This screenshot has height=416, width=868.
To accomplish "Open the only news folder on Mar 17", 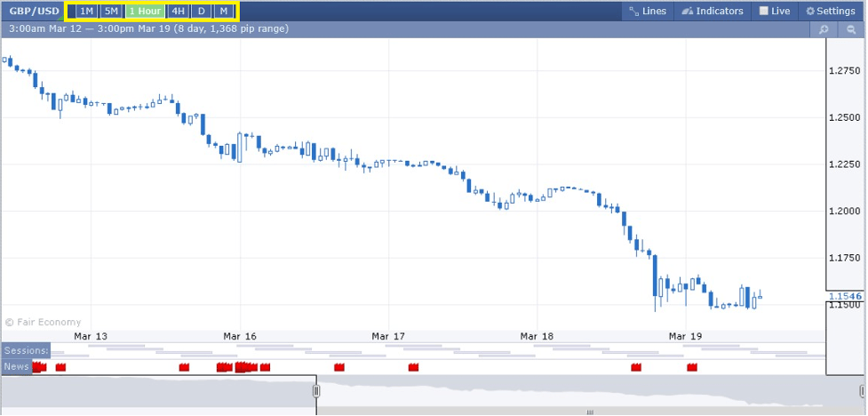I will [x=413, y=367].
